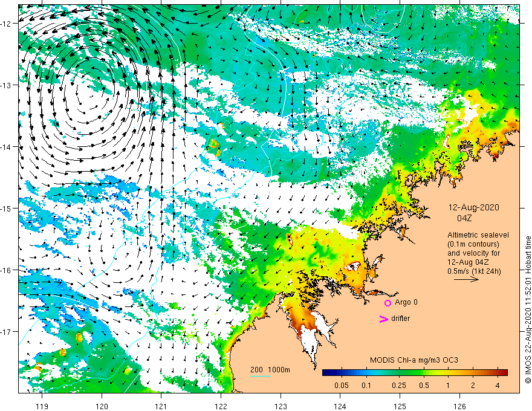This screenshot has height=411, width=532.
Task: Click the latitude axis label '-17'
Action: (x=7, y=332)
